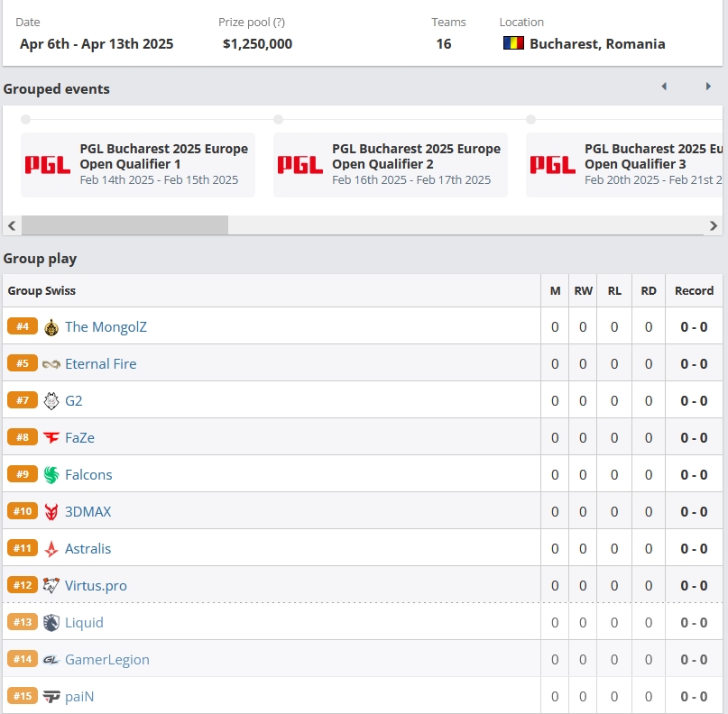The width and height of the screenshot is (728, 714).
Task: Open the Astralis team link
Action: tap(88, 548)
